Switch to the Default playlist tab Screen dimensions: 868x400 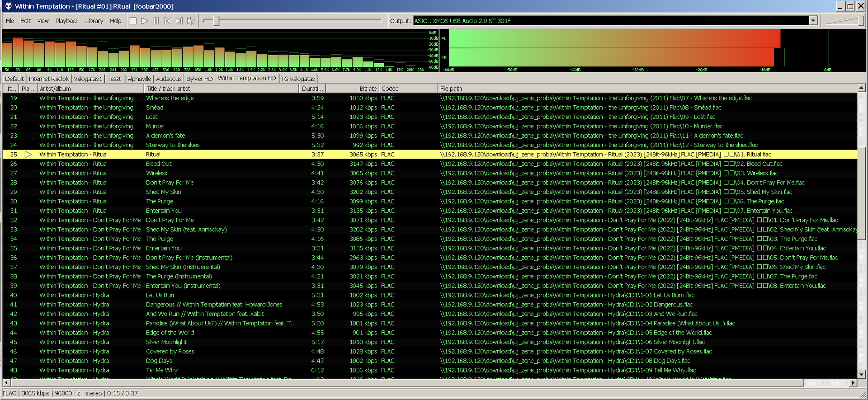[x=14, y=79]
